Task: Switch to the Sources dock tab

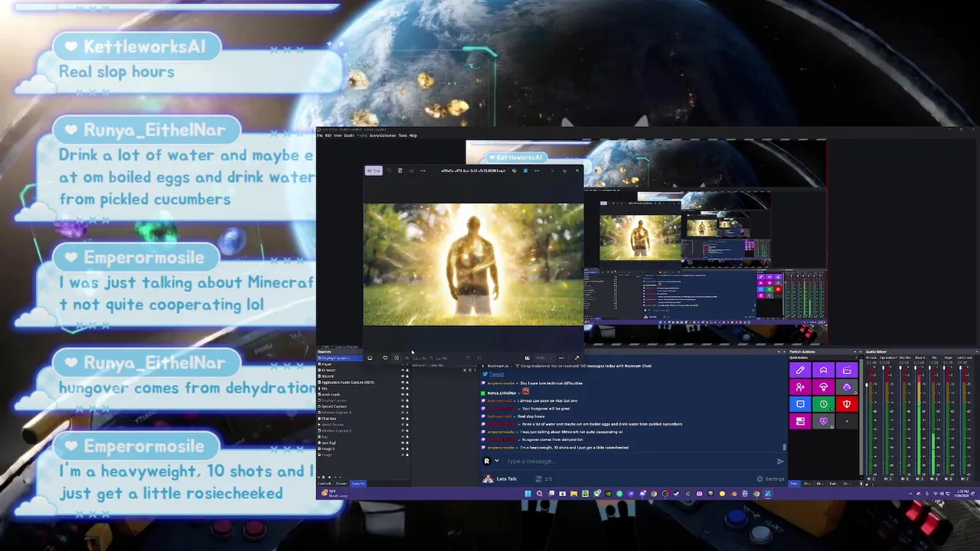Action: 358,484
